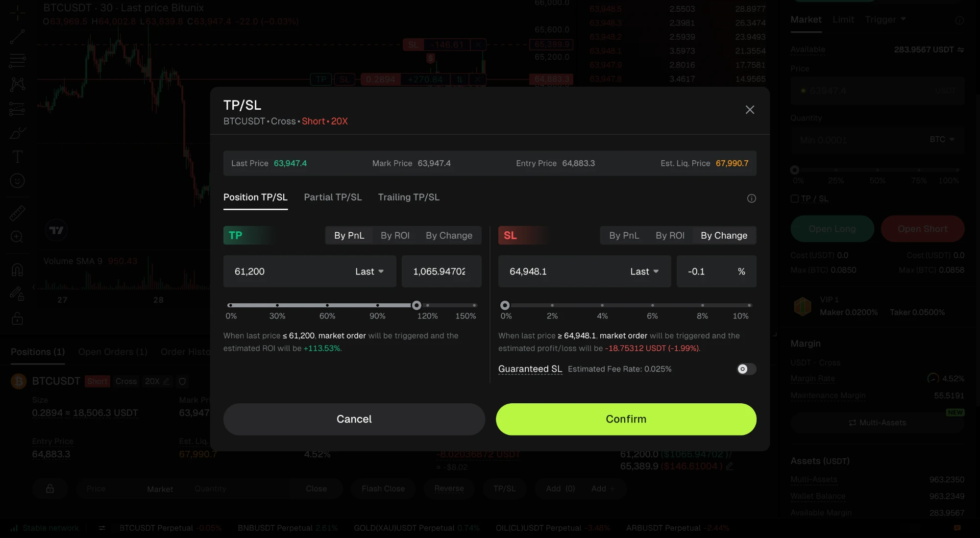980x538 pixels.
Task: Enable the TP / SL checkbox in order panel
Action: coord(795,198)
